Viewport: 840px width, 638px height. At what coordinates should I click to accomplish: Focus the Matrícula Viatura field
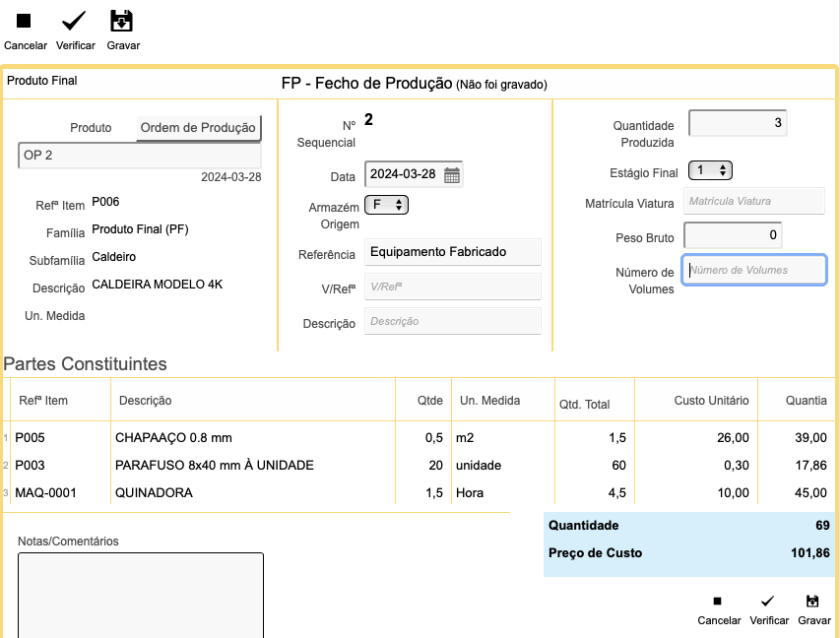click(753, 201)
